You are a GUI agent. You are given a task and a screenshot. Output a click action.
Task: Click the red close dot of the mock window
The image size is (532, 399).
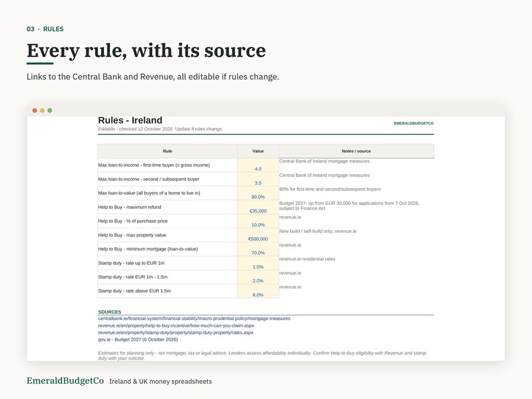(35, 110)
